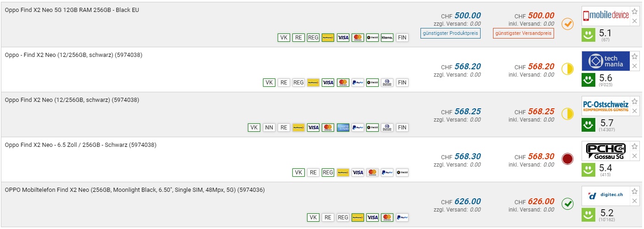Click the green checkmark availability icon for digitec
This screenshot has width=644, height=229.
click(x=568, y=204)
